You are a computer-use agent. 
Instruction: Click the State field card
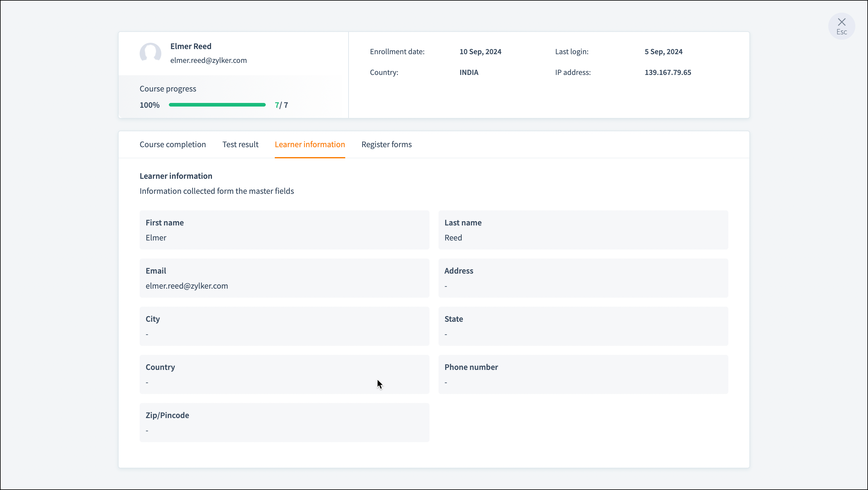583,326
